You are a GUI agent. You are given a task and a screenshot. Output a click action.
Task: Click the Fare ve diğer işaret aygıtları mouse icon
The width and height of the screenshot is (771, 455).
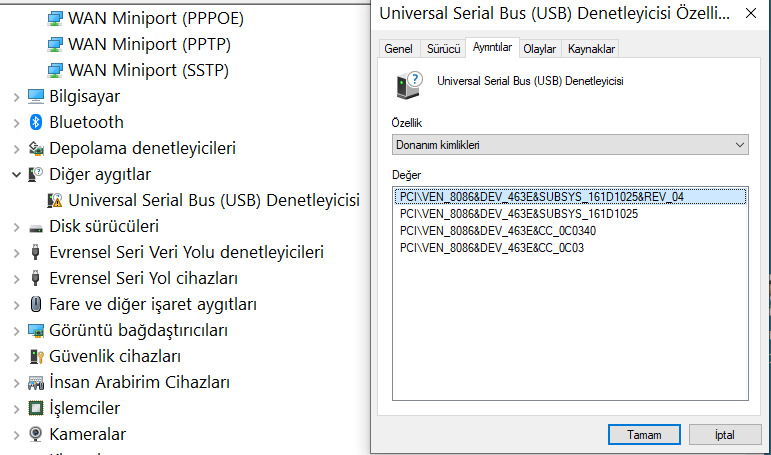(35, 304)
